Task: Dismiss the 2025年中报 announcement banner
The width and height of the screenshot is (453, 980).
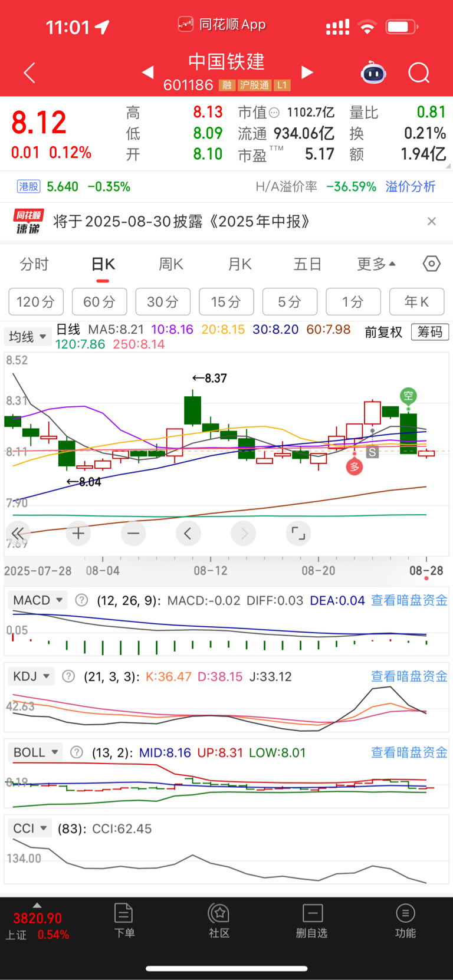Action: [x=432, y=221]
